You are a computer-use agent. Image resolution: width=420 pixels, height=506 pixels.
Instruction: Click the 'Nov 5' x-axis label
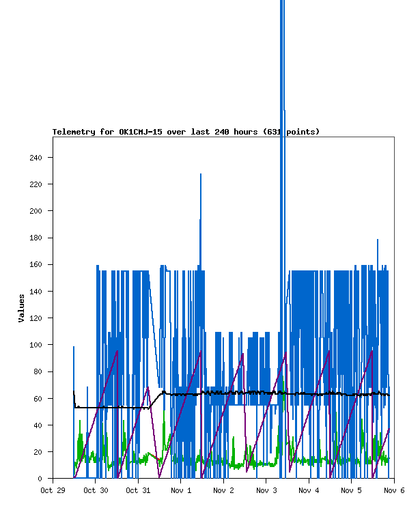(352, 490)
